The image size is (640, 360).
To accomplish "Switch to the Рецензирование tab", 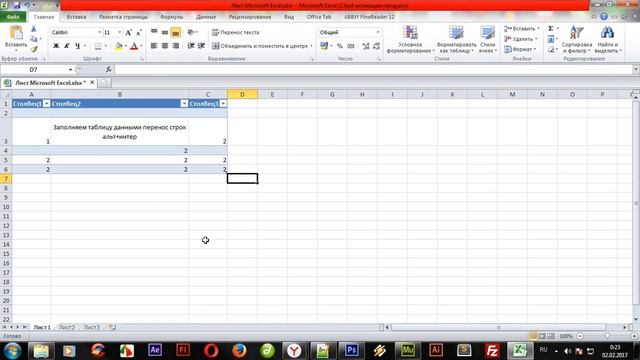I will (x=250, y=17).
